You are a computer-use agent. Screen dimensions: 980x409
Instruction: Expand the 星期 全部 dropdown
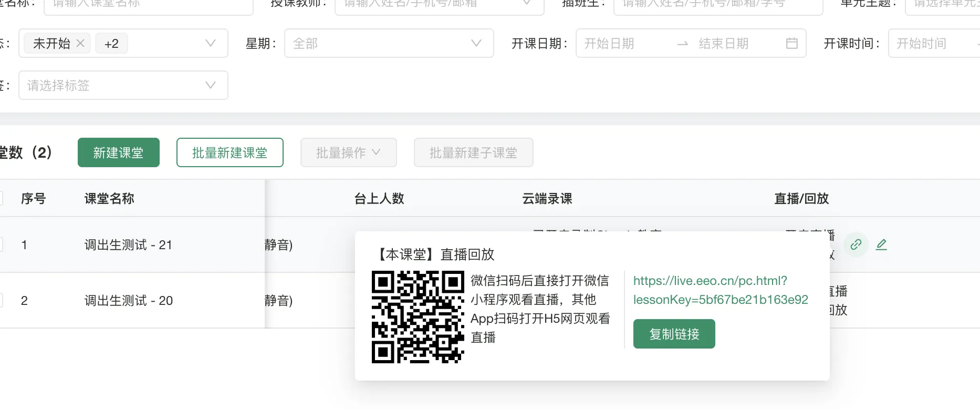[389, 43]
